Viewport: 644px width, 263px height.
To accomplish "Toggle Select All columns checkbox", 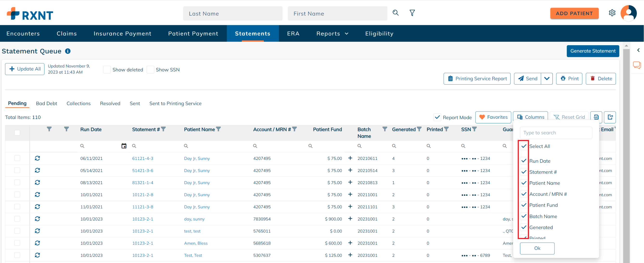I will [524, 146].
